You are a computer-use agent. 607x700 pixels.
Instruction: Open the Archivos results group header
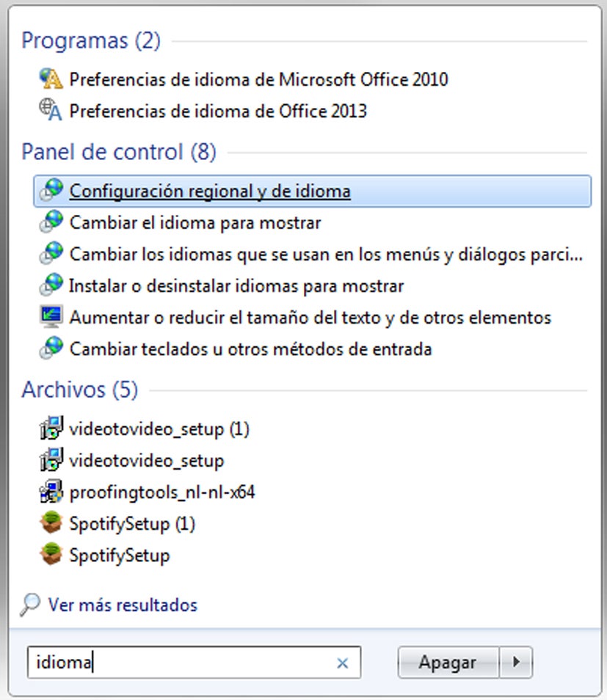[80, 390]
